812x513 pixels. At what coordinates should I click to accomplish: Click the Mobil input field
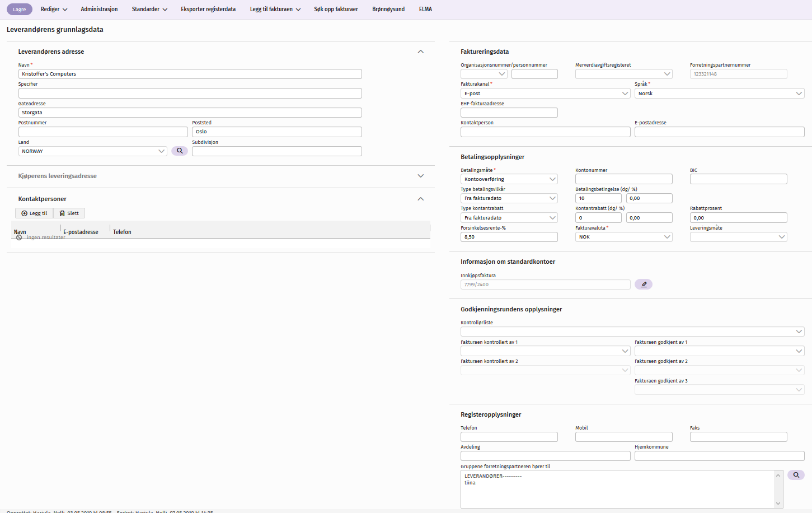(624, 437)
